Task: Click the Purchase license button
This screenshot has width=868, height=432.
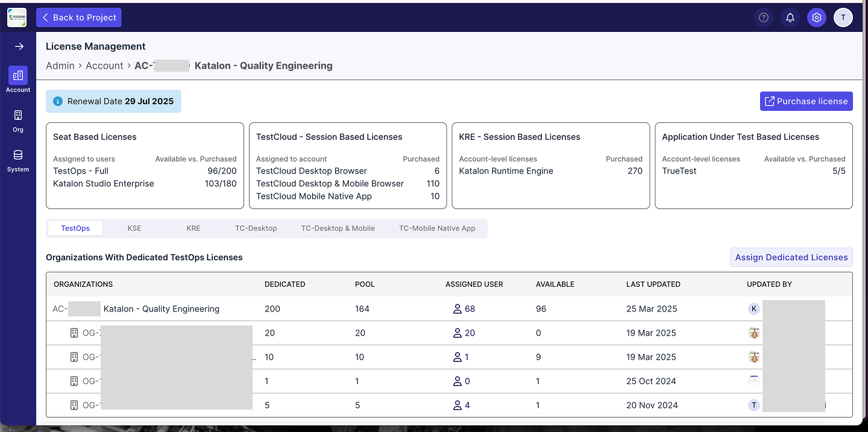Action: (x=807, y=101)
